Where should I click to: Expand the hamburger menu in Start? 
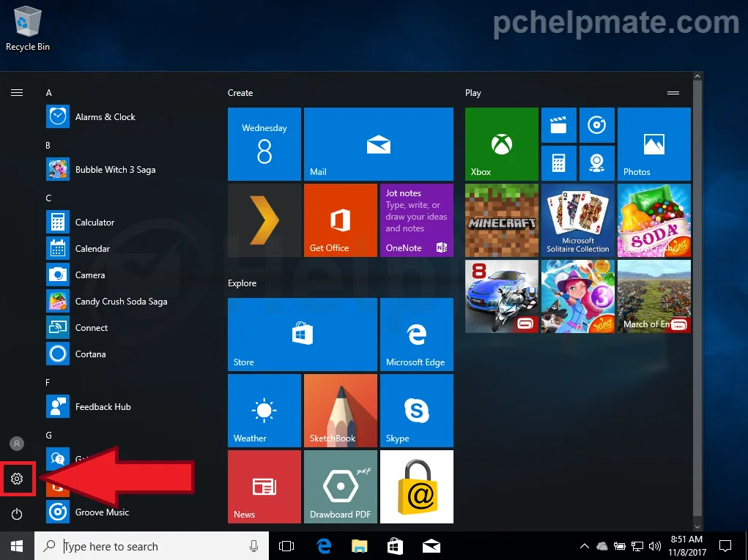[x=17, y=92]
